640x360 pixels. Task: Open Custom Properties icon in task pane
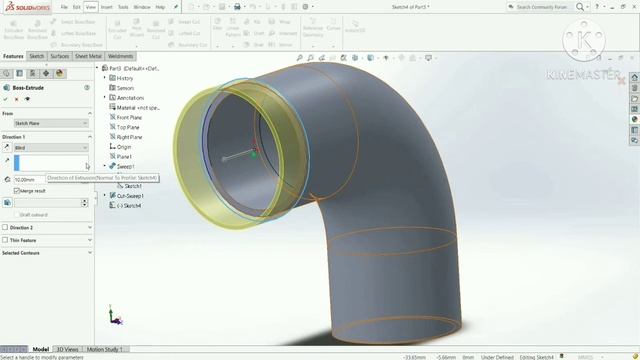pos(634,130)
